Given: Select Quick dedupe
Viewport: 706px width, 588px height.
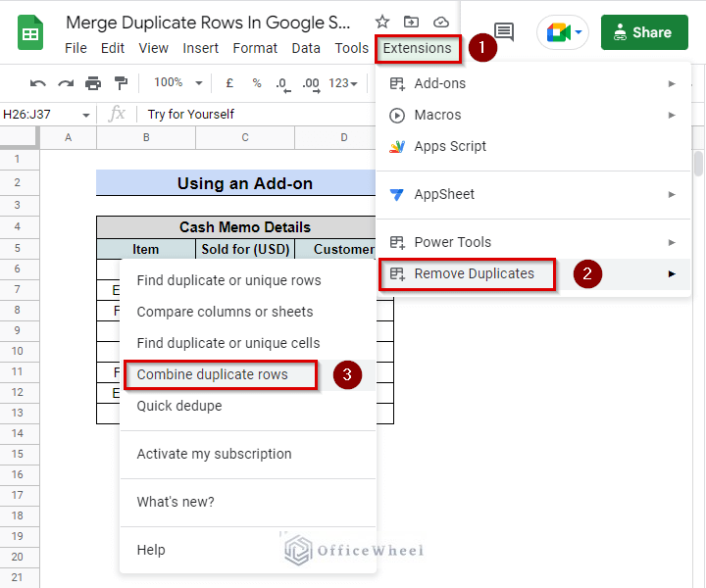Looking at the screenshot, I should 248,407.
